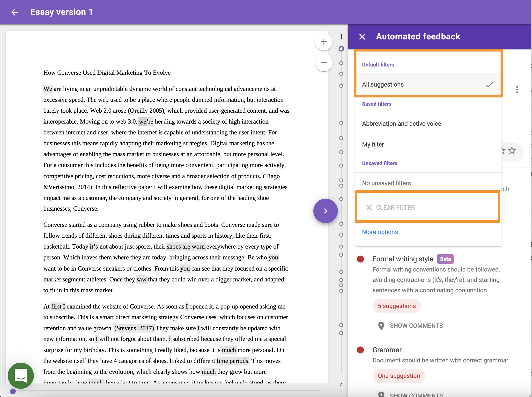
Task: Click the purple next-arrow circle button
Action: pos(325,211)
